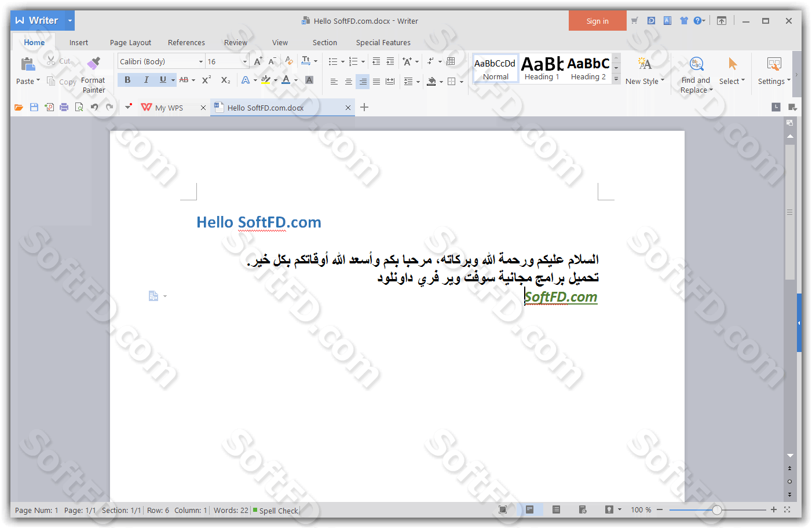Open the Review tab
The image size is (812, 528).
(x=236, y=42)
